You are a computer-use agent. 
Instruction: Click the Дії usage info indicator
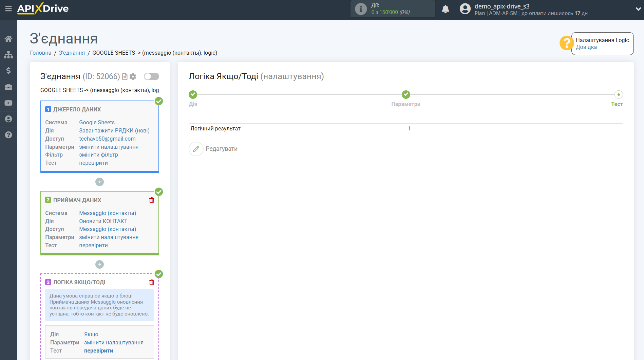click(393, 9)
